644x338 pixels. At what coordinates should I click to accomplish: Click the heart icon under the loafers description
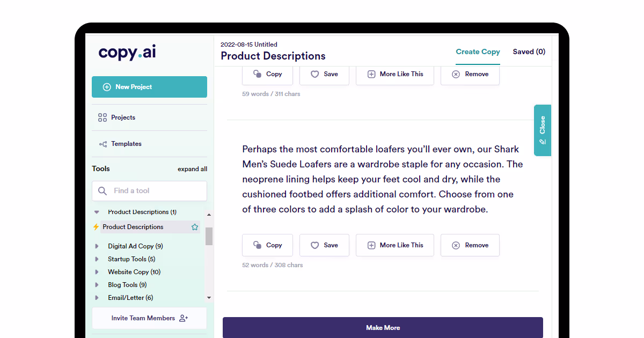pyautogui.click(x=315, y=245)
